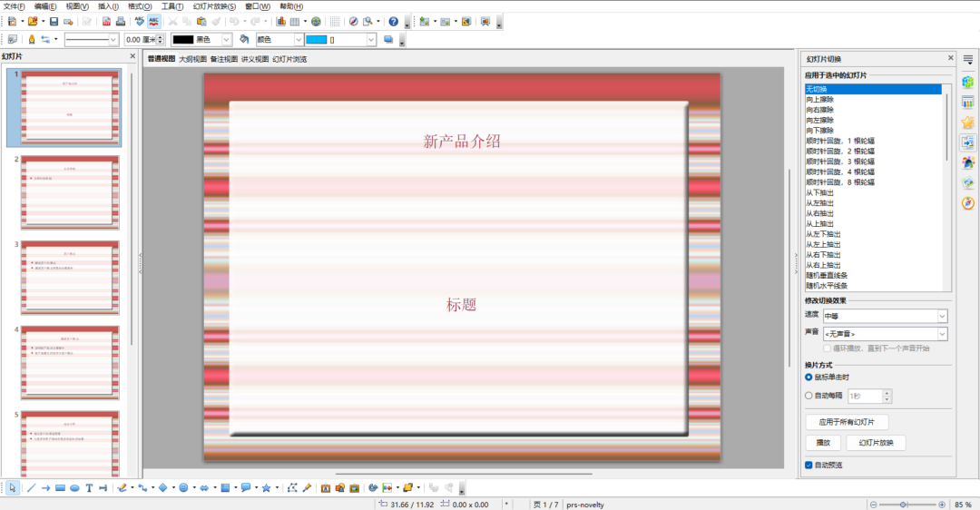
Task: Click the blue fill color swatch
Action: pyautogui.click(x=317, y=39)
